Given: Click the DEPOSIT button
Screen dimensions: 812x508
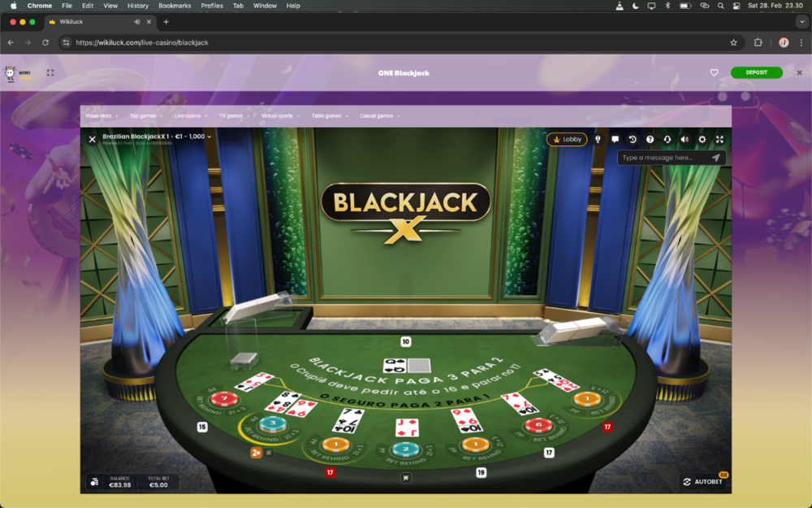Looking at the screenshot, I should (757, 72).
